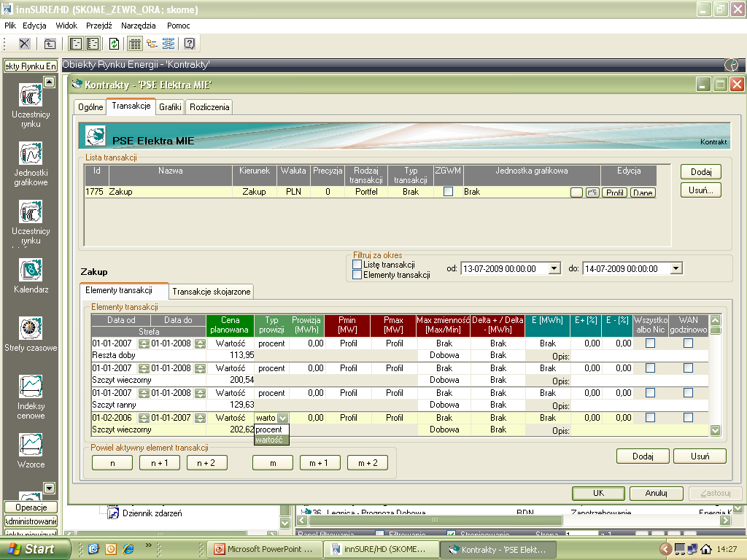This screenshot has width=747, height=560.
Task: Open the Edycja menu
Action: point(34,26)
